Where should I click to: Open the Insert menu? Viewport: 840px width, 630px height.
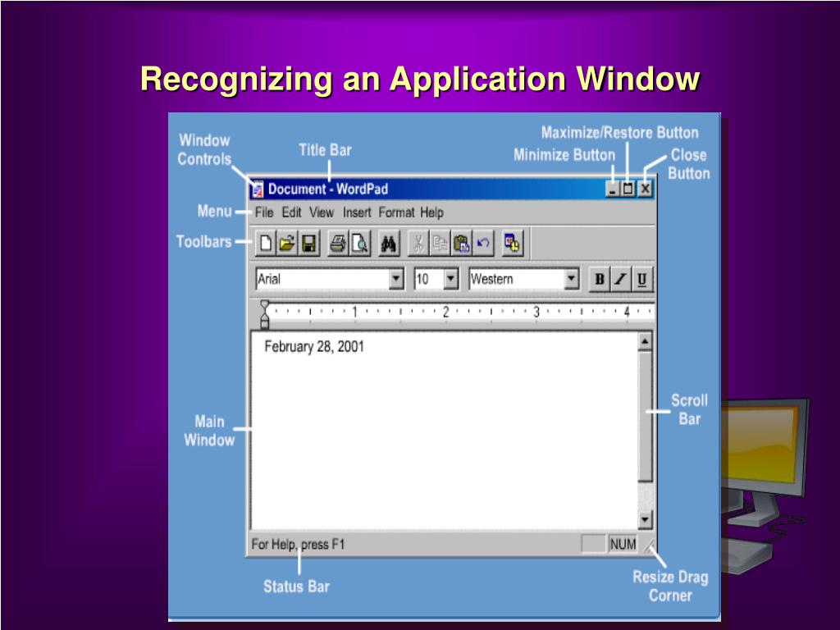pos(357,212)
